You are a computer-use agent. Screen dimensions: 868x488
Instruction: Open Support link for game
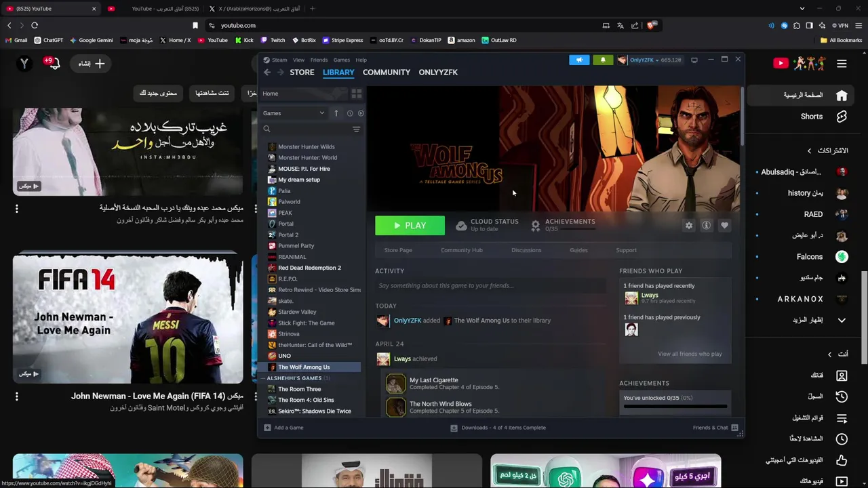626,250
